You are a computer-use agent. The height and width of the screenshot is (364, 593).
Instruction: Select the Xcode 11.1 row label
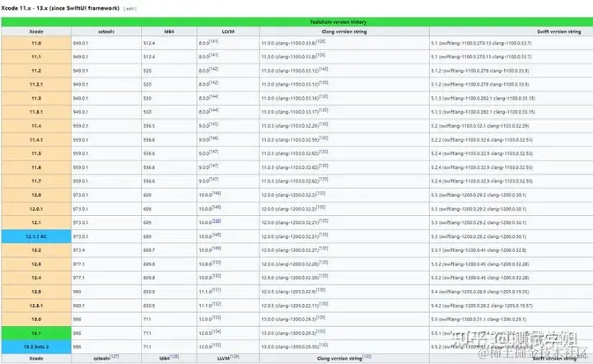click(x=36, y=57)
